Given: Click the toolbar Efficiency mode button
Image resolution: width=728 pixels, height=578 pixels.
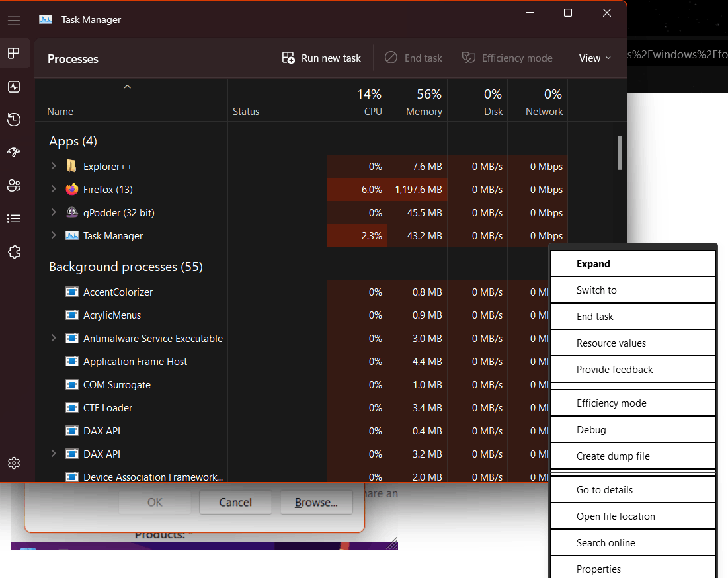Looking at the screenshot, I should point(507,58).
